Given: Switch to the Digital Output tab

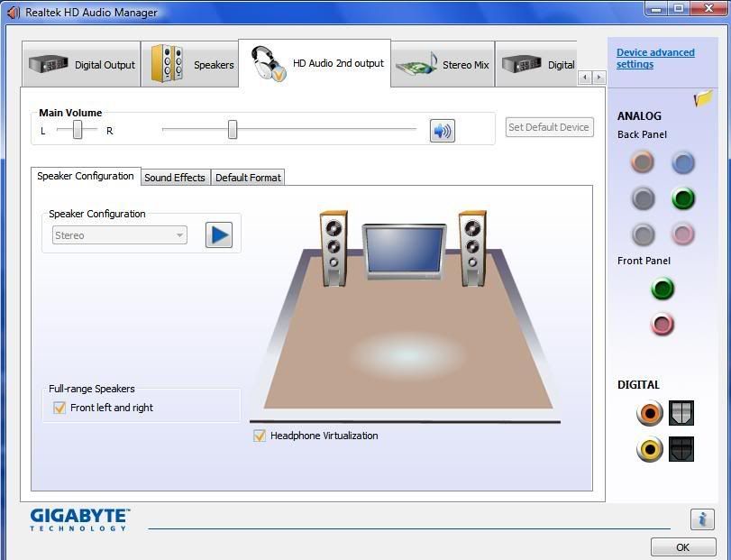Looking at the screenshot, I should pyautogui.click(x=81, y=64).
